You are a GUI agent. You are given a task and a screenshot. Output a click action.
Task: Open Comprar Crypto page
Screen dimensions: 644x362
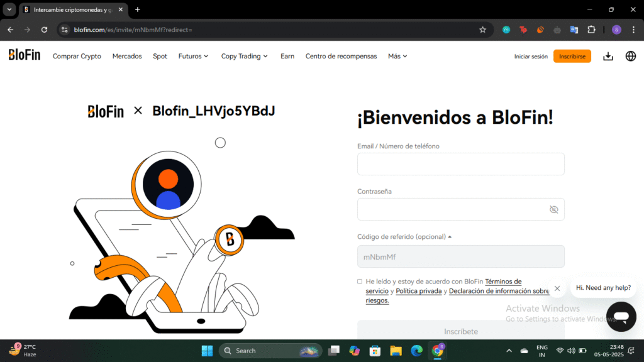(77, 56)
